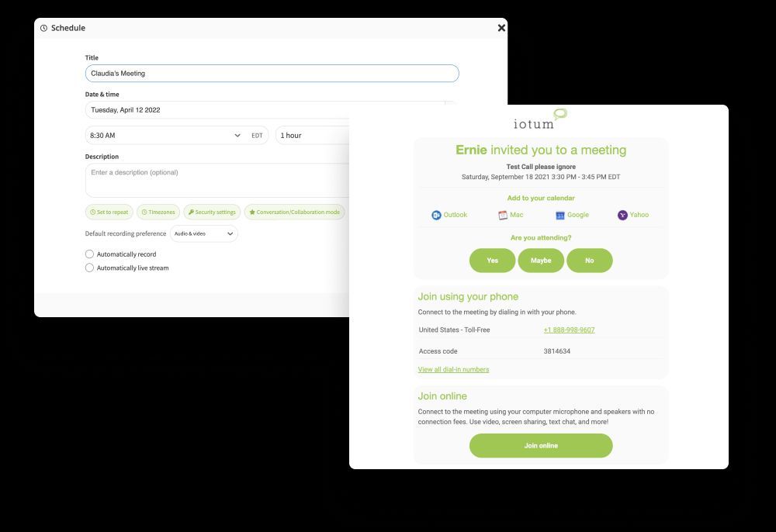This screenshot has width=776, height=532.
Task: Open the 8:30 AM start time dropdown
Action: [x=163, y=135]
